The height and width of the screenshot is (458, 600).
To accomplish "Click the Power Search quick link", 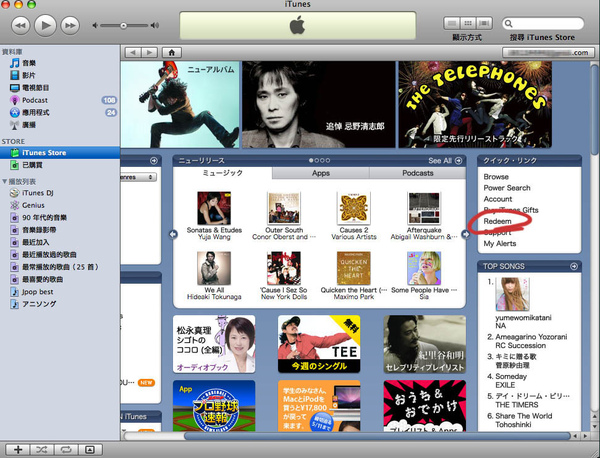I will (507, 188).
